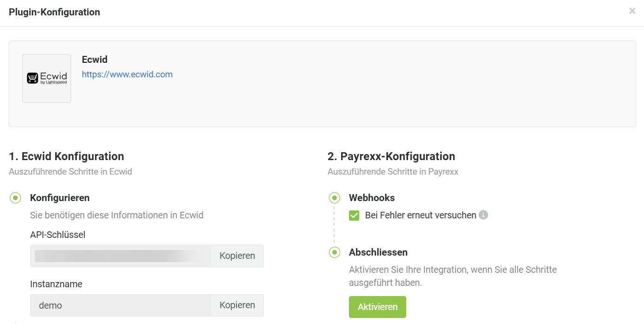Copy the Instanzname with the Kopieren button
Image resolution: width=644 pixels, height=324 pixels.
237,305
